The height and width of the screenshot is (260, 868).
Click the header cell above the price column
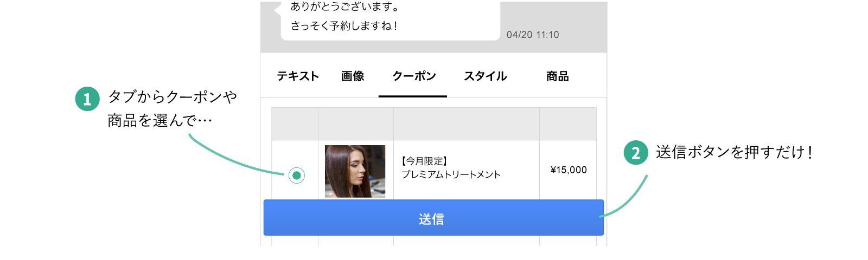568,124
